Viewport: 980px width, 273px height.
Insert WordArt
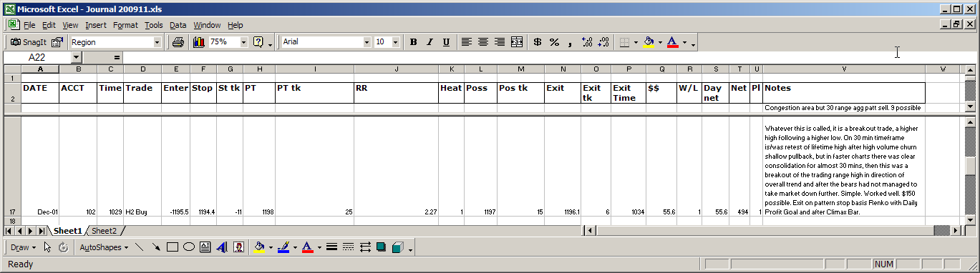pos(222,247)
